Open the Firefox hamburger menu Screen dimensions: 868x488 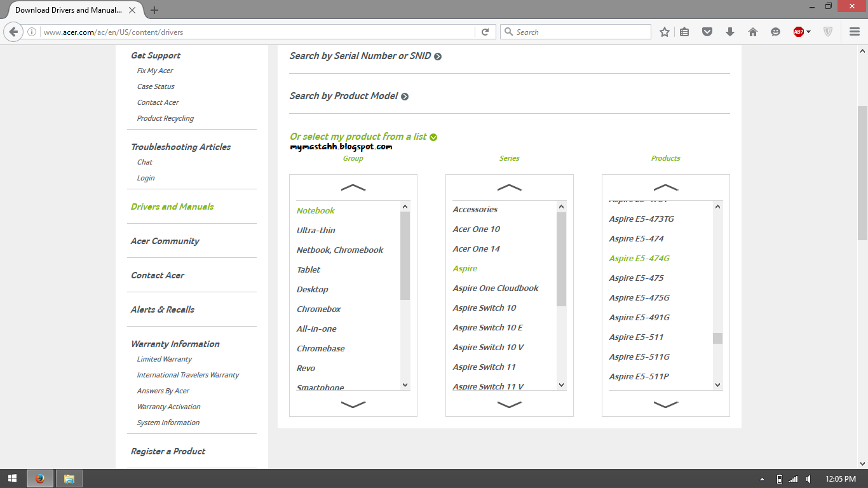[x=855, y=32]
